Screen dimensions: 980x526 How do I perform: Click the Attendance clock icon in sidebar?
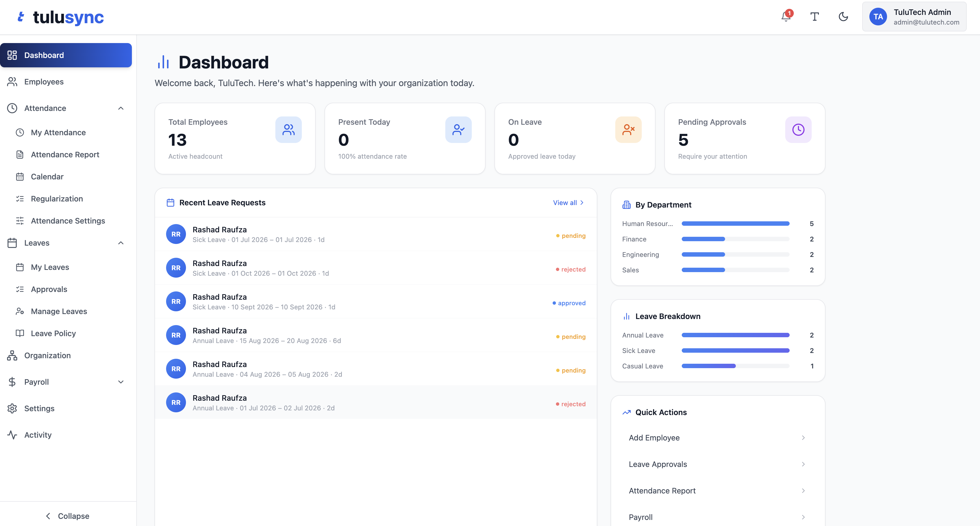click(x=12, y=108)
